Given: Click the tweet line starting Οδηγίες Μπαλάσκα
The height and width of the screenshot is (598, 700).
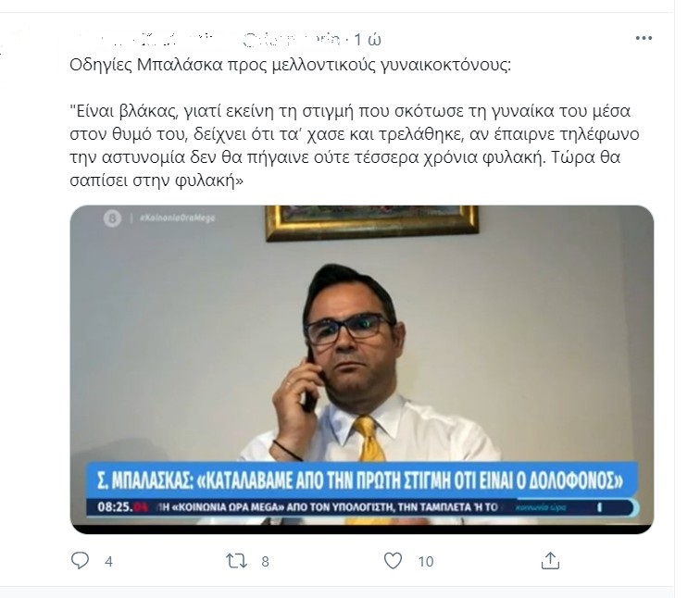Looking at the screenshot, I should pos(290,65).
